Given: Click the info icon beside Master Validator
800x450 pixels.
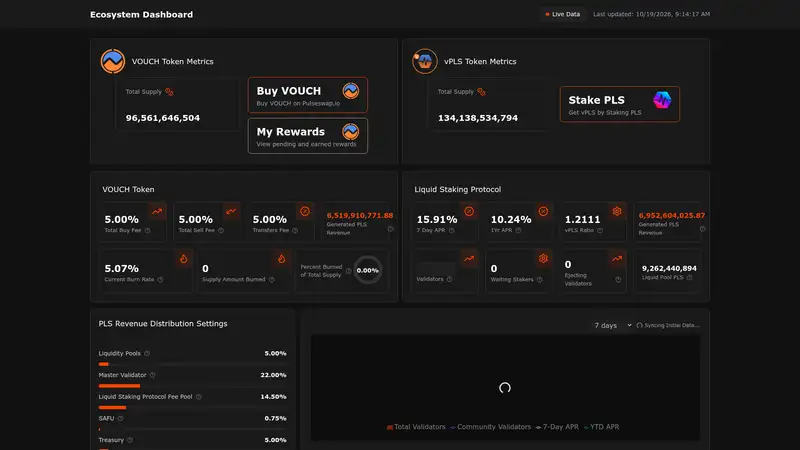Looking at the screenshot, I should coord(153,375).
